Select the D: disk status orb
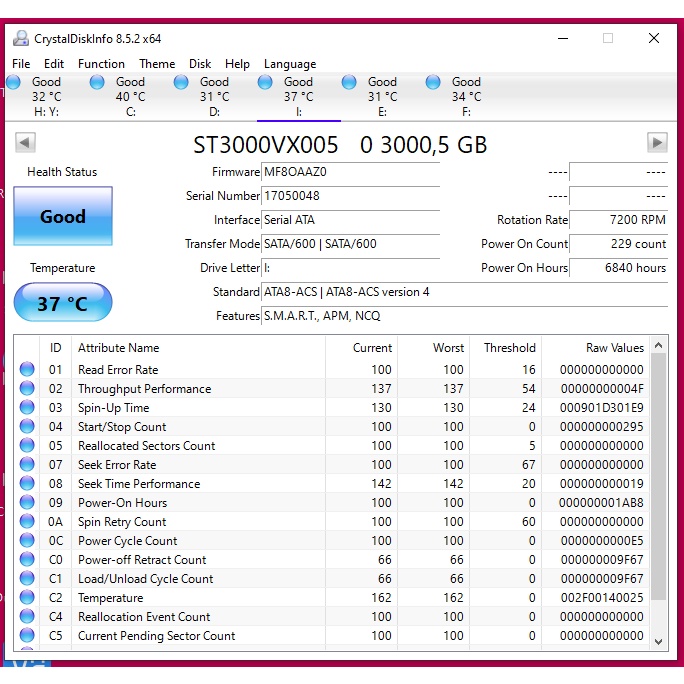684x684 pixels. pyautogui.click(x=181, y=82)
